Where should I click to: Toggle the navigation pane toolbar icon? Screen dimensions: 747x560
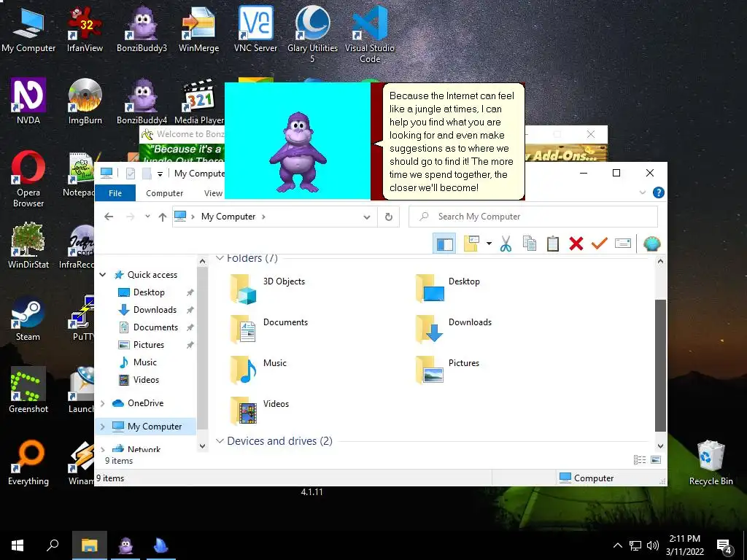pos(444,244)
